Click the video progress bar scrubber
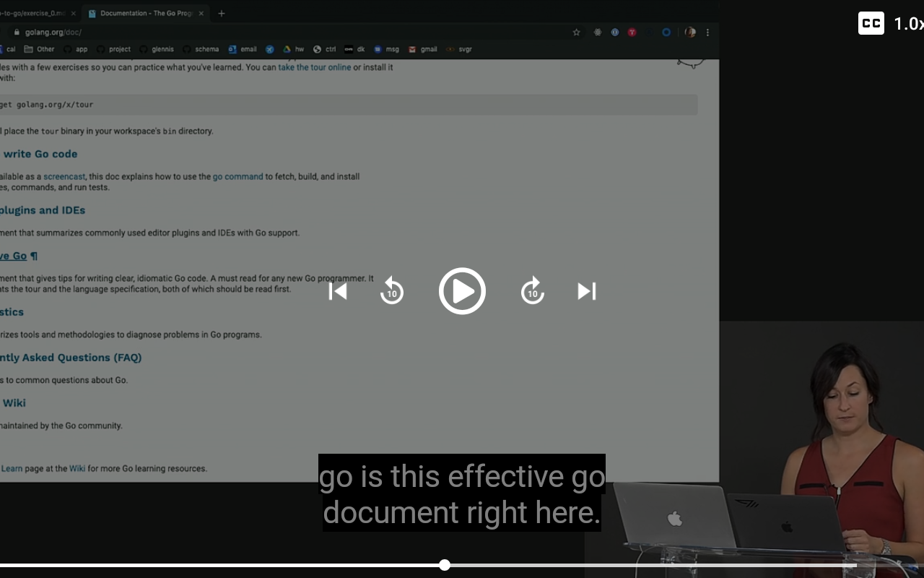Viewport: 924px width, 578px height. click(445, 565)
